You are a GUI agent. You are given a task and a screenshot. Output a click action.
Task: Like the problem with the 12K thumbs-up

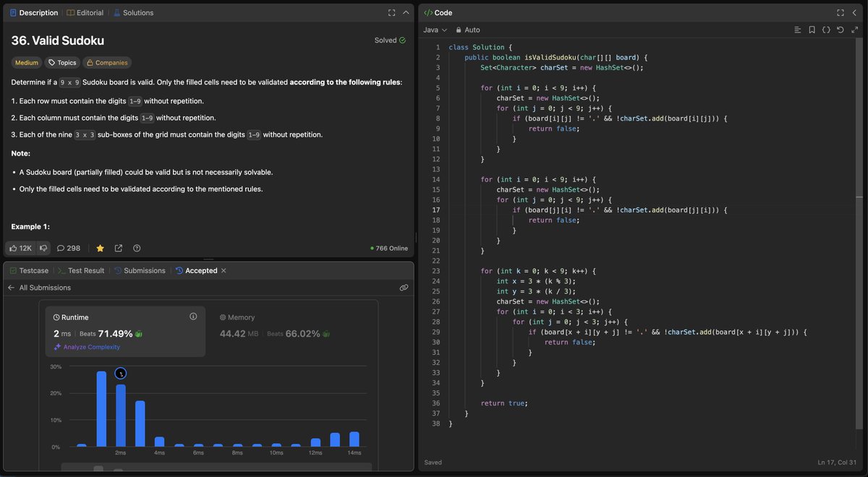coord(20,248)
